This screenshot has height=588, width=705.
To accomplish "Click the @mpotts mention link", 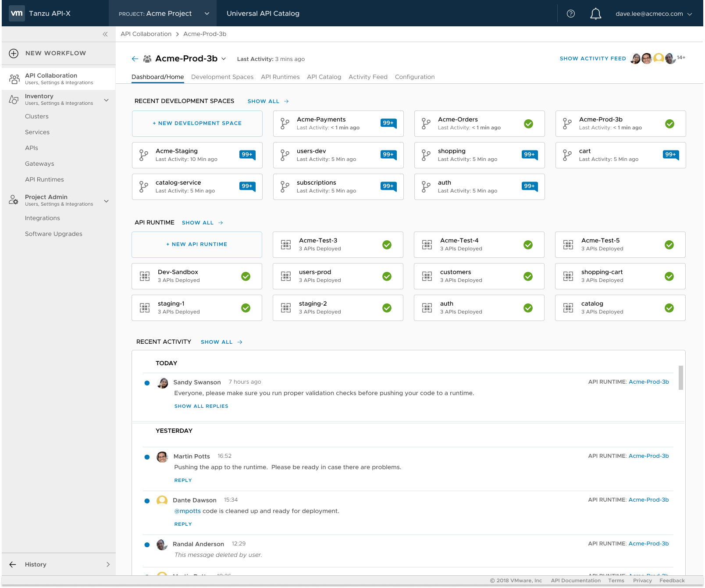I will pos(188,511).
